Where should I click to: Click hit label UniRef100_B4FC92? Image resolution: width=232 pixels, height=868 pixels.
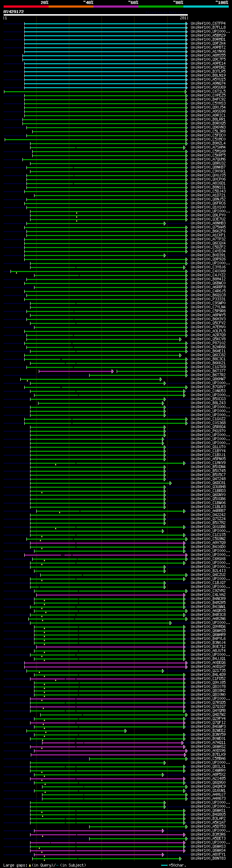click(208, 100)
